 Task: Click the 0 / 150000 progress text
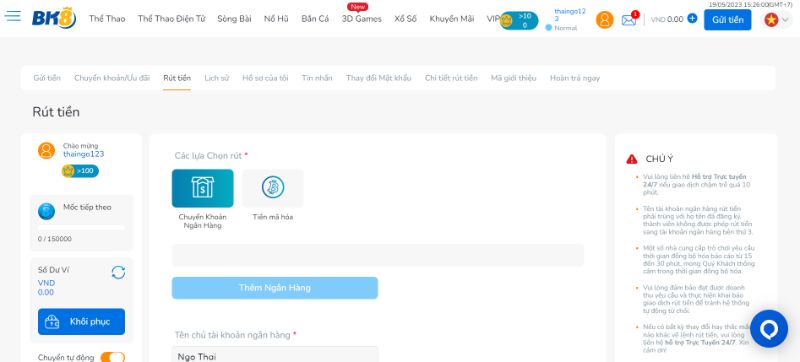click(x=55, y=239)
